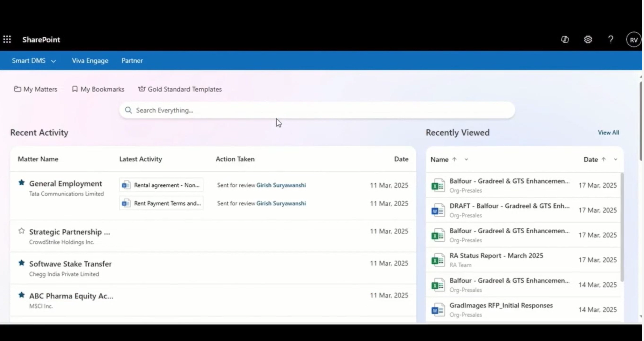The image size is (644, 341).
Task: Click View All in Recently Viewed
Action: [608, 133]
